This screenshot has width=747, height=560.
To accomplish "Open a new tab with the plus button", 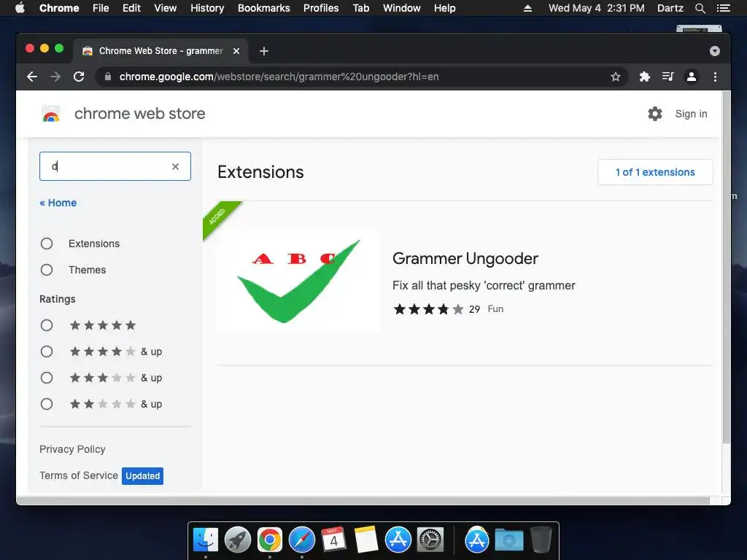I will tap(264, 51).
